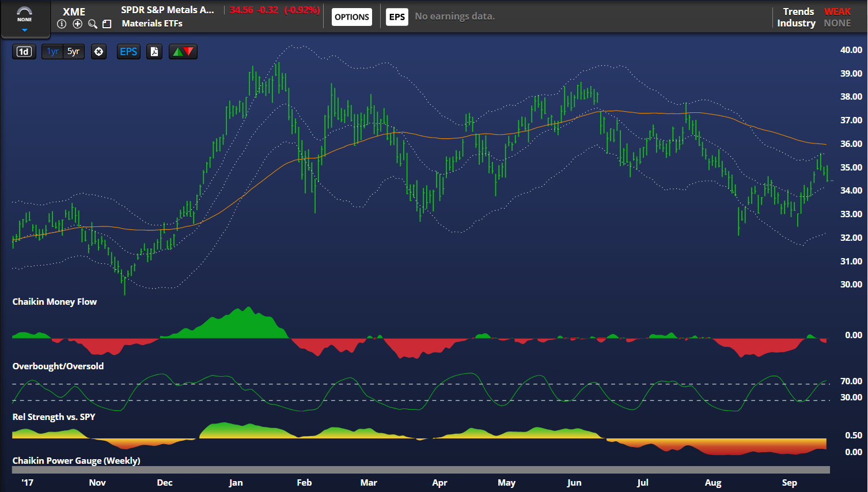Screen dimensions: 868x492
Task: Click the 0.50 relative strength axis label
Action: (x=854, y=436)
